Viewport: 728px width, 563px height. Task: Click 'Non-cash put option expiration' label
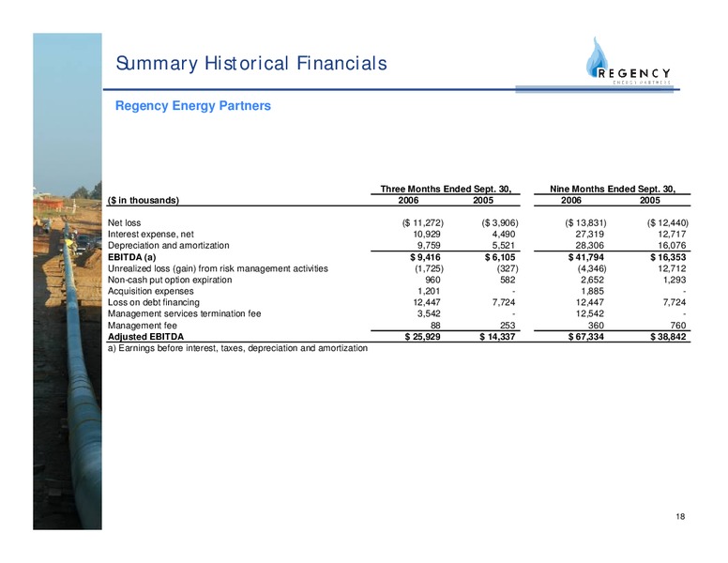170,280
